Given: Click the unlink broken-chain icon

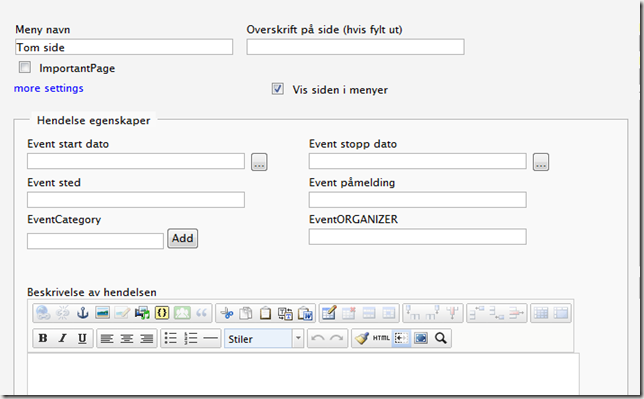Looking at the screenshot, I should click(63, 313).
